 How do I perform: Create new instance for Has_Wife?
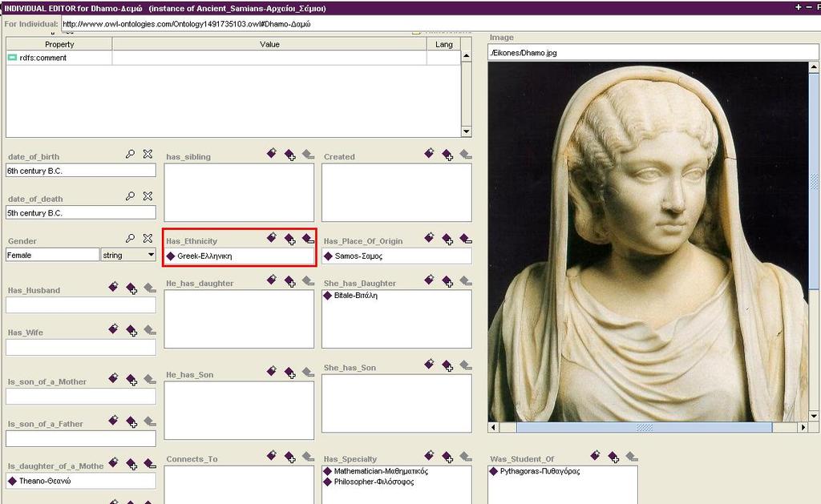click(113, 329)
